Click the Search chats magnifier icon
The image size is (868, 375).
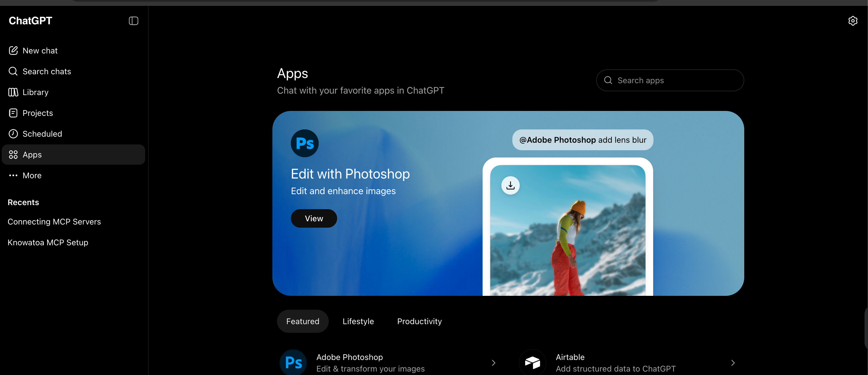tap(13, 71)
